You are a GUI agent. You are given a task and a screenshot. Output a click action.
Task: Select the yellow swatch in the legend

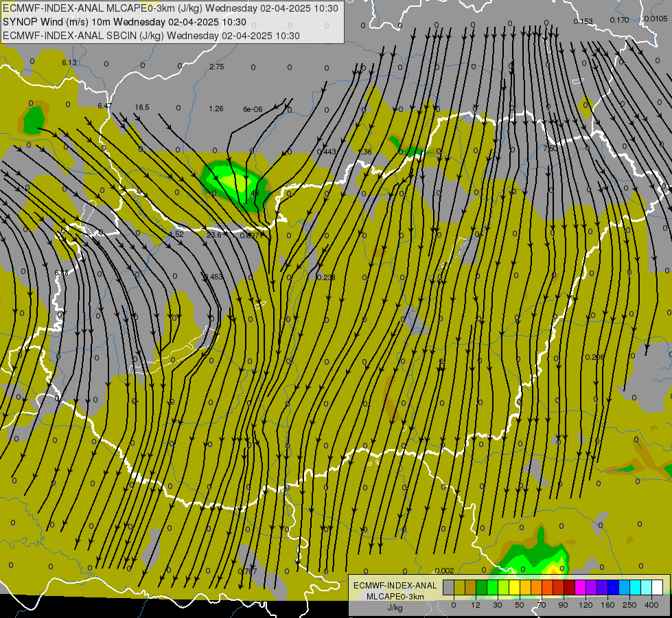(515, 587)
